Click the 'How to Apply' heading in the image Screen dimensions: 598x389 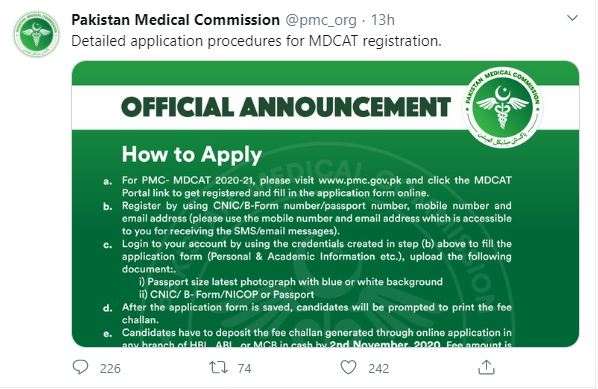pyautogui.click(x=192, y=154)
